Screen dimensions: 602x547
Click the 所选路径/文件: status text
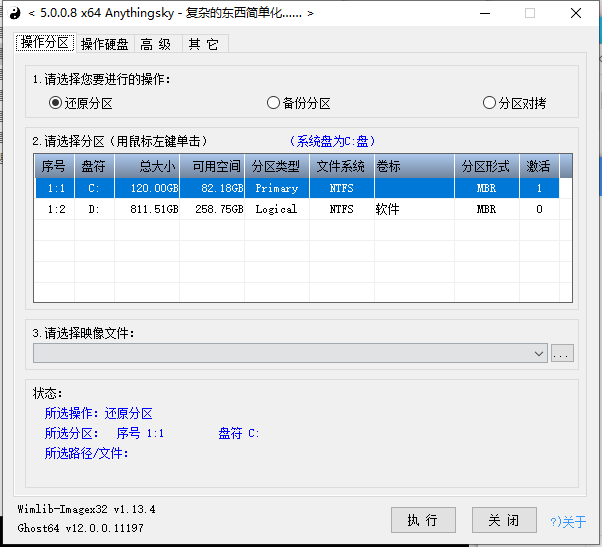coord(86,453)
